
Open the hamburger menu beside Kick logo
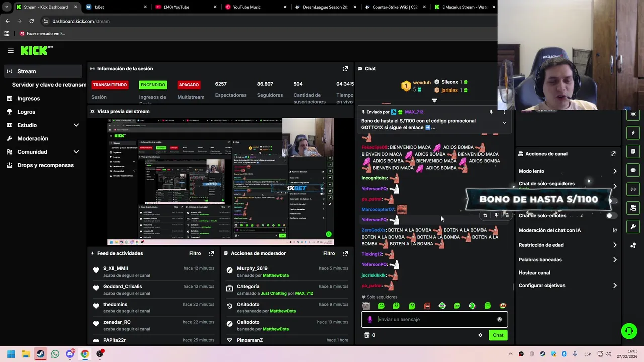[11, 50]
